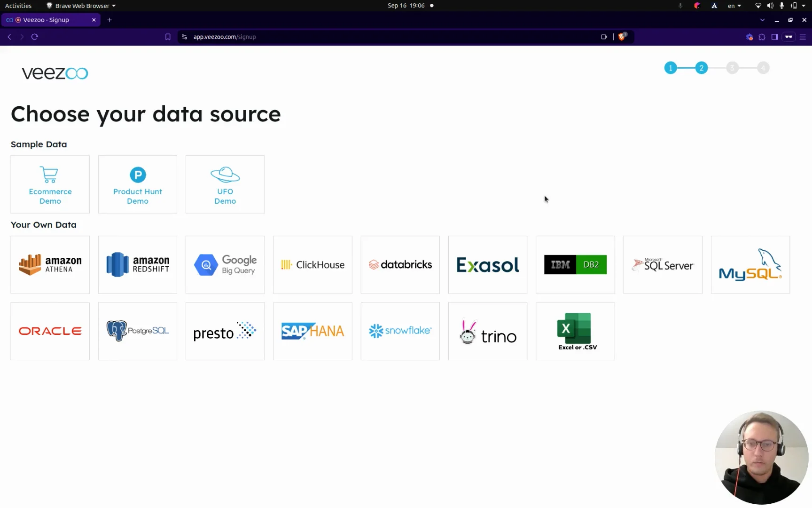Open the browser hamburger menu

(804, 37)
